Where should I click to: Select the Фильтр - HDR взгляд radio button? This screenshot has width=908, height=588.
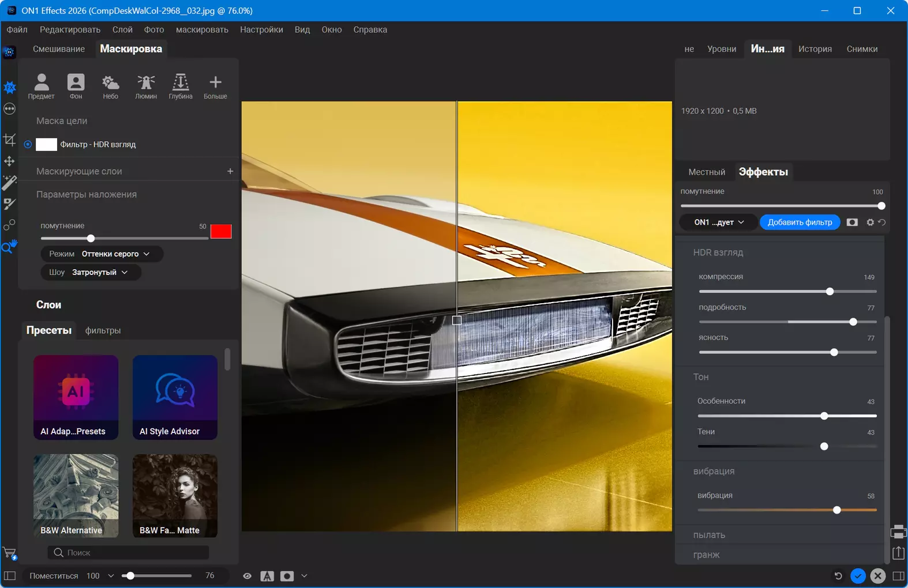point(28,144)
